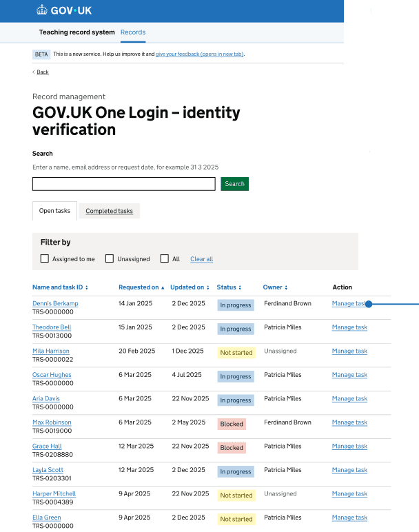419x532 pixels.
Task: Sort table by Owner column
Action: tap(275, 287)
